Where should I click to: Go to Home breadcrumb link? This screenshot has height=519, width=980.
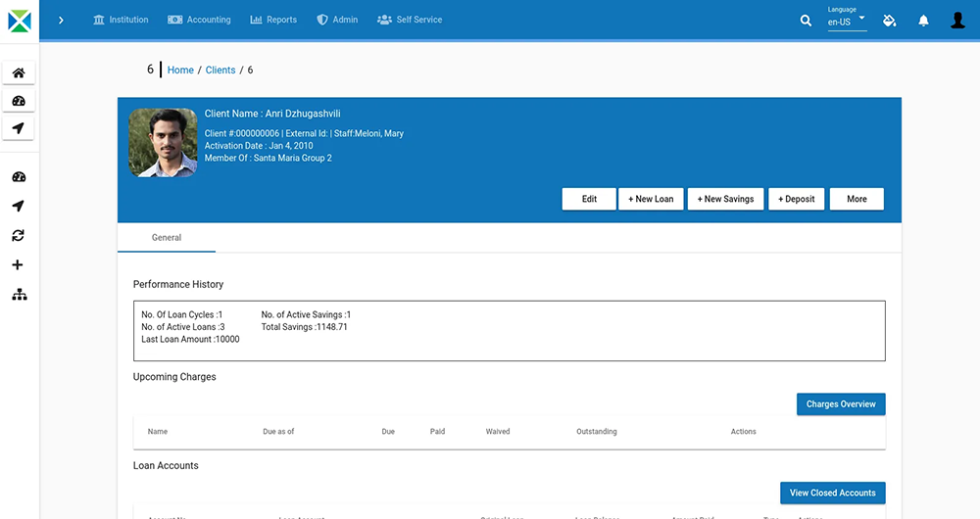180,70
